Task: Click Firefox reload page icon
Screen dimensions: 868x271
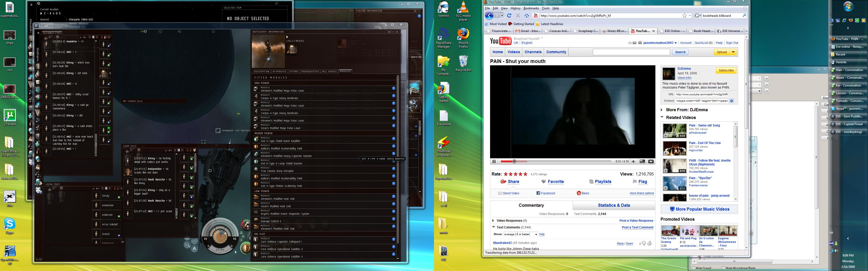Action: [509, 15]
